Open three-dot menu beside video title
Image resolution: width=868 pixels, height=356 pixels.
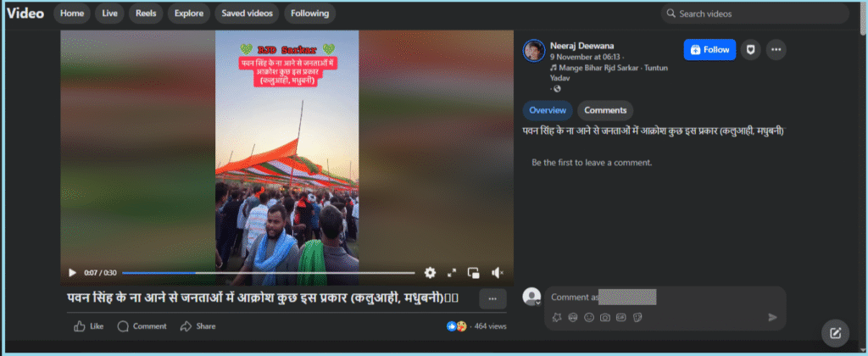492,298
